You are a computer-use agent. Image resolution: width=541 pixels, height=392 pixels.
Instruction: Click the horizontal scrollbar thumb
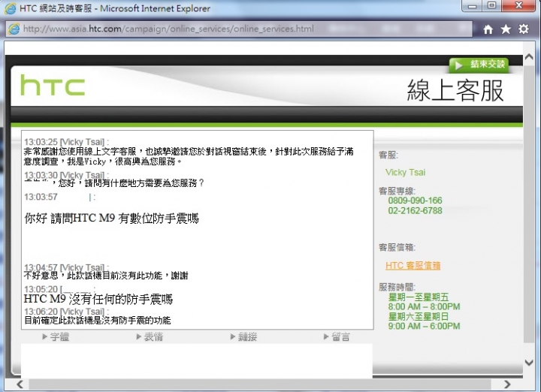tap(260, 384)
